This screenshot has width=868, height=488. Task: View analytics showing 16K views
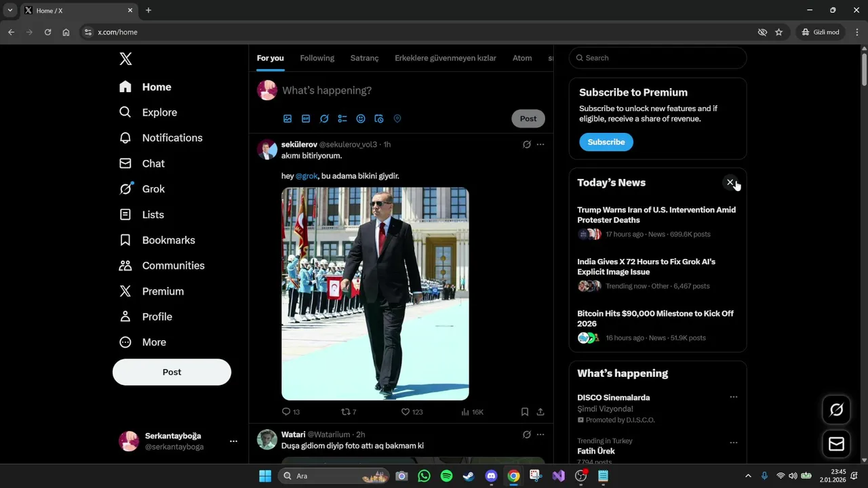click(472, 411)
